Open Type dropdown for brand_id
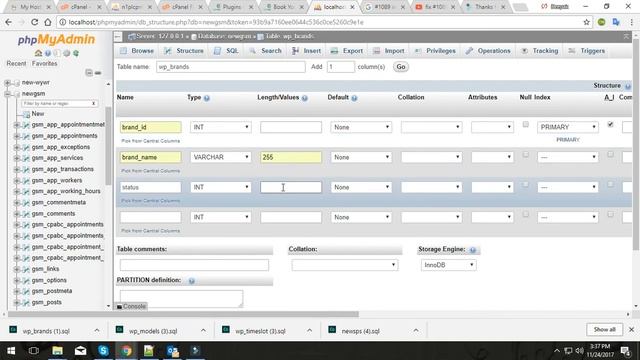This screenshot has height=360, width=640. coord(220,127)
